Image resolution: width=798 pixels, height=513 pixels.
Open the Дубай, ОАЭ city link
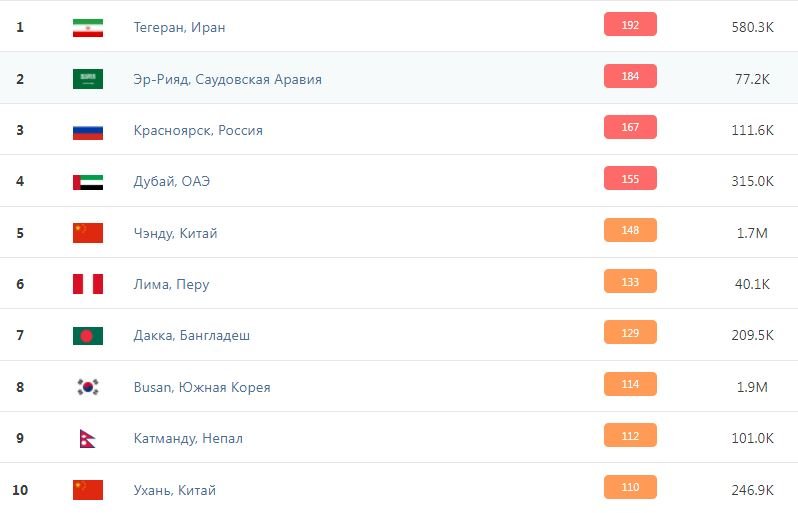tap(171, 182)
